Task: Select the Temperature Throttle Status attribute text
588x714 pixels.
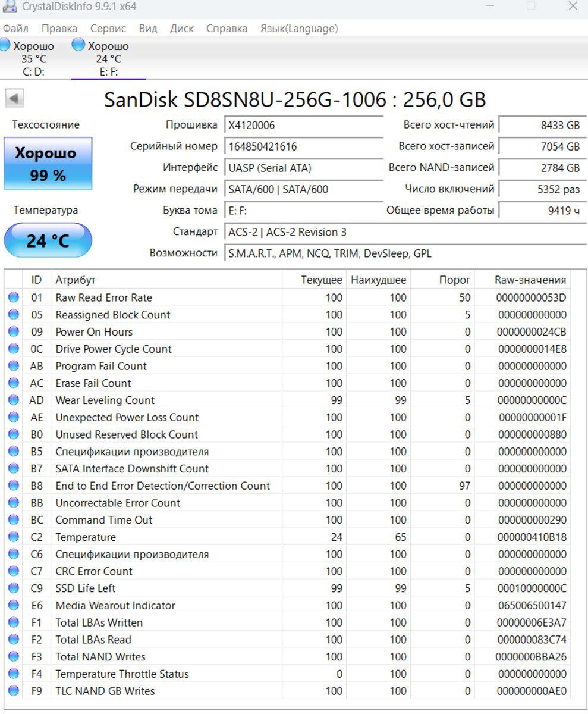Action: coord(122,674)
